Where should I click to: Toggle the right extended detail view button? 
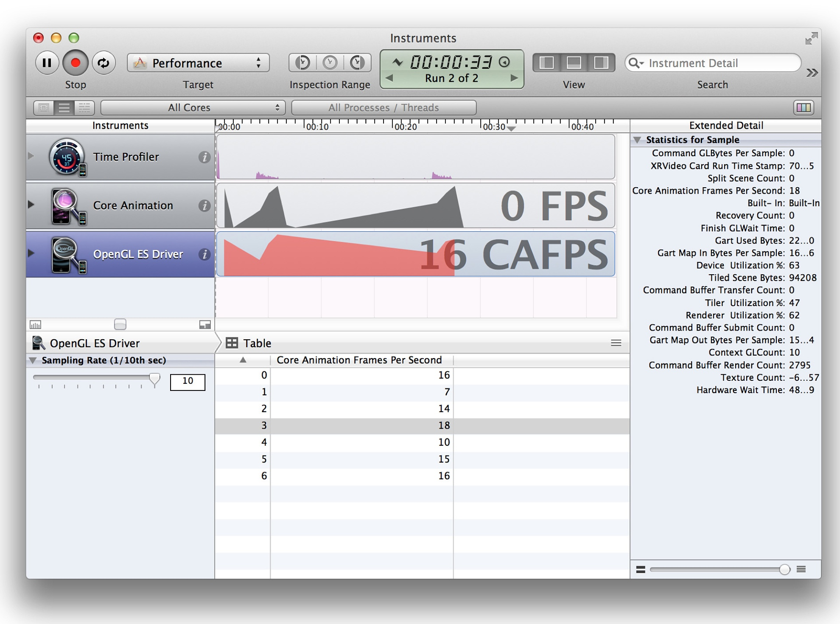601,63
